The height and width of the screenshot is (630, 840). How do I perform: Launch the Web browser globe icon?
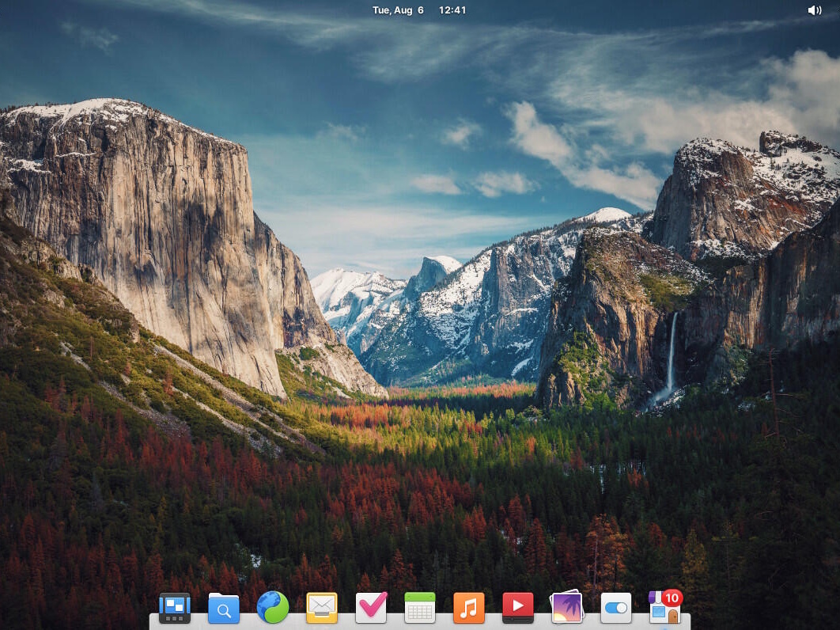273,608
